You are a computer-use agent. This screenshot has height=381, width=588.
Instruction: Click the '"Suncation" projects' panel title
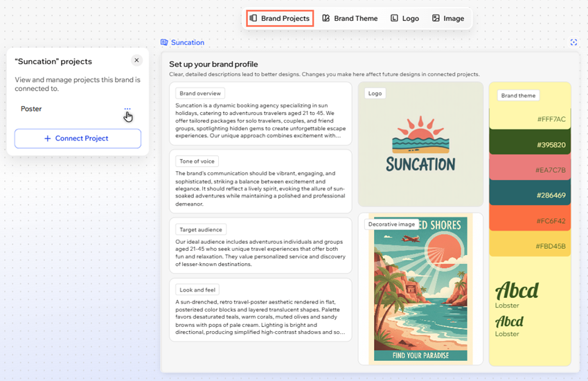(53, 62)
